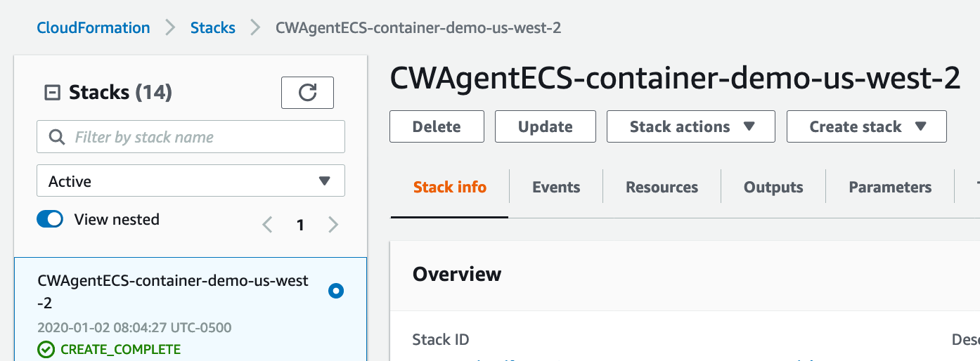Go to next page of stacks
980x361 pixels.
[x=333, y=225]
